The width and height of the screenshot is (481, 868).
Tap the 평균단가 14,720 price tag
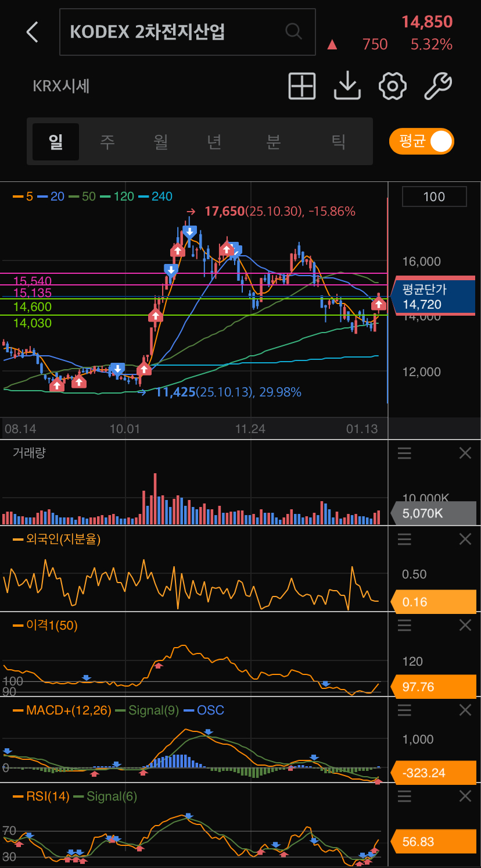tap(433, 297)
